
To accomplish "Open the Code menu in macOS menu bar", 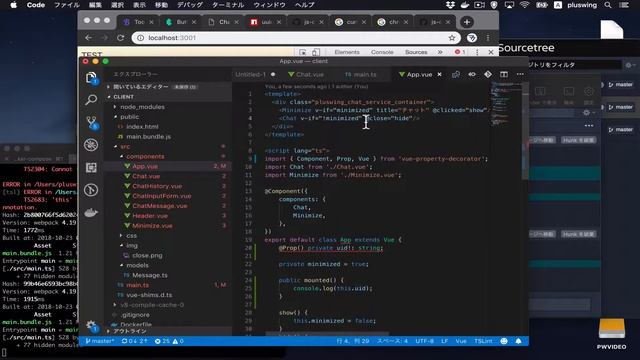I will tap(36, 5).
